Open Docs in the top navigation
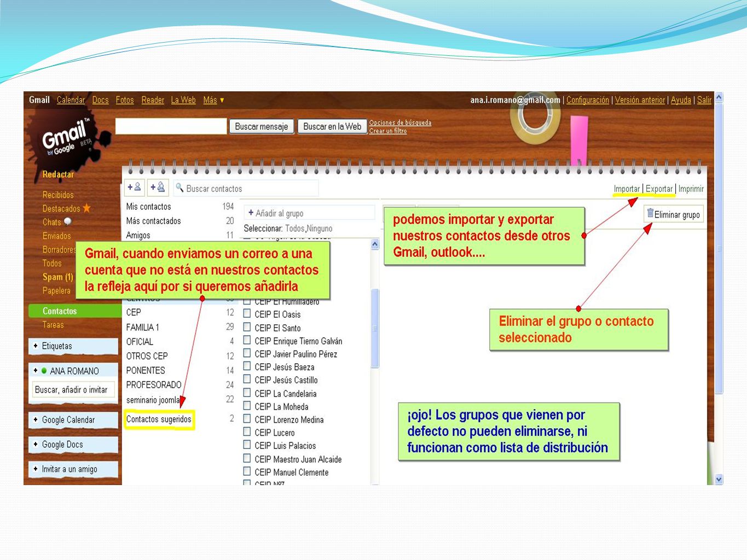This screenshot has width=747, height=560. pos(100,100)
